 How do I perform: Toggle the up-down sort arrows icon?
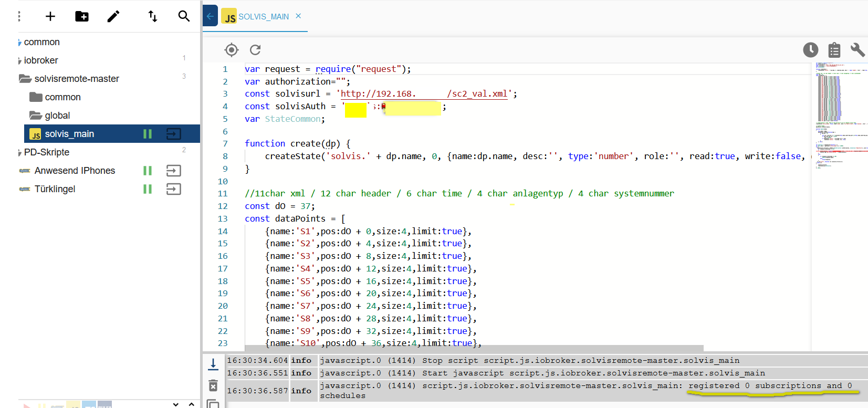153,16
